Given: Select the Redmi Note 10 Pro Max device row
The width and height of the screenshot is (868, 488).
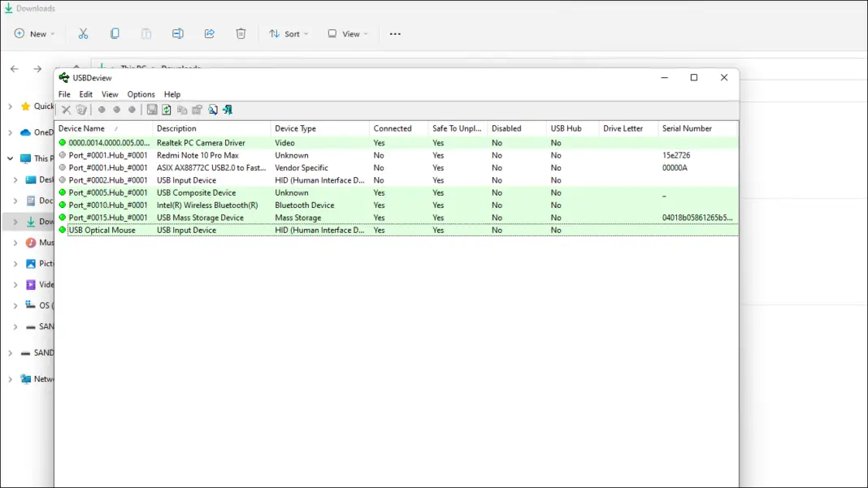Looking at the screenshot, I should [211, 155].
